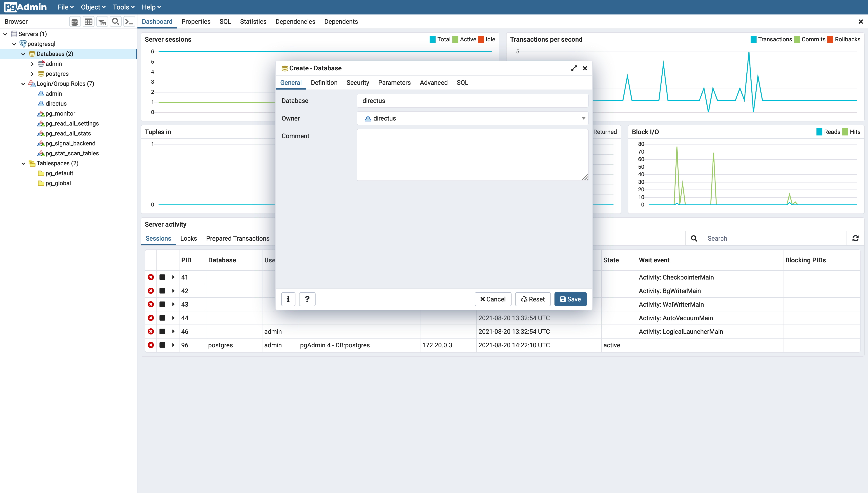The image size is (868, 493).
Task: Open the Query Tool from the Browser toolbar
Action: [74, 21]
